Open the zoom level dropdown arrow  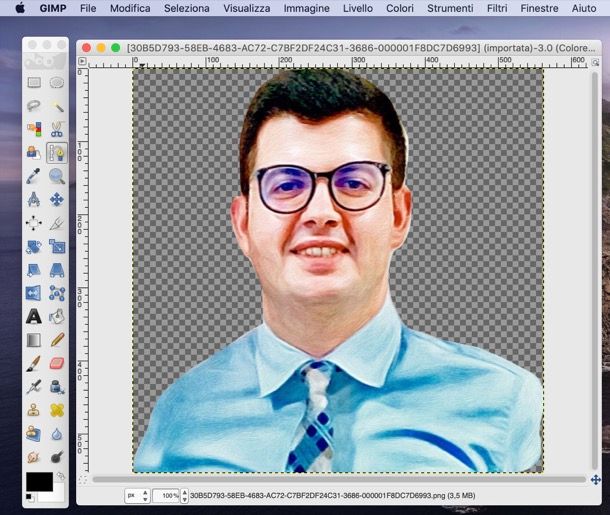click(184, 496)
